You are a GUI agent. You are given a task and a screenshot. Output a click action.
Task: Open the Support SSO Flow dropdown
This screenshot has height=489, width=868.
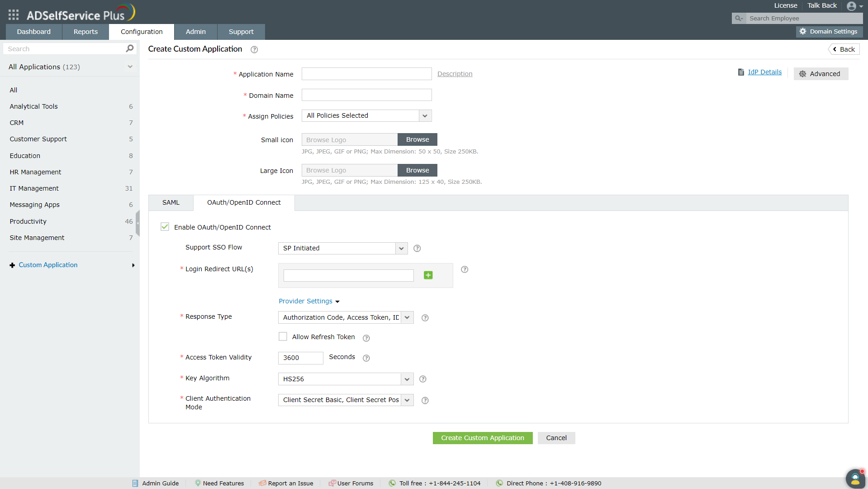(x=343, y=248)
